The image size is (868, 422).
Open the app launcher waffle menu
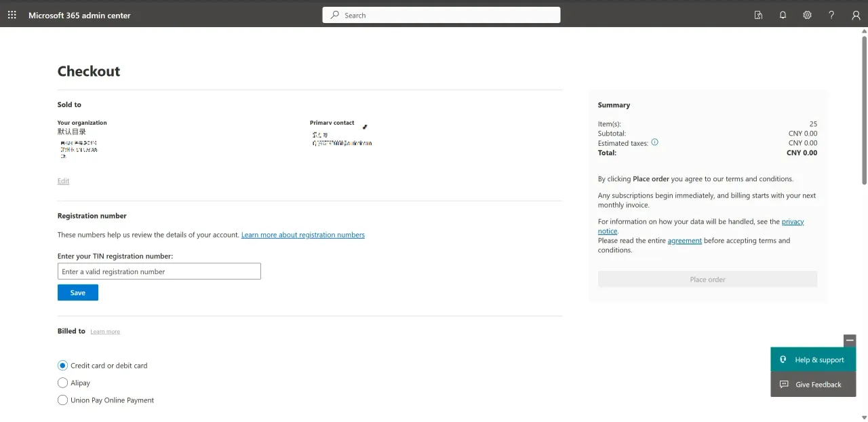pos(12,15)
